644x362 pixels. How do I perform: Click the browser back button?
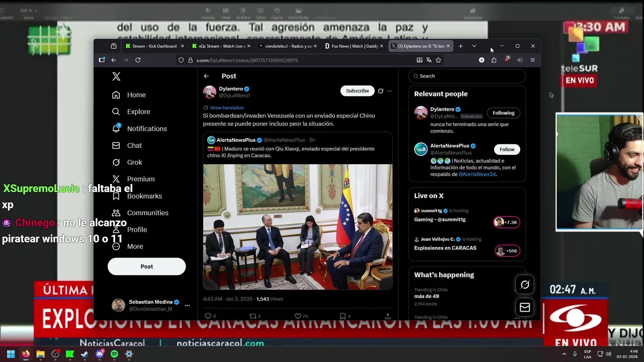click(114, 60)
